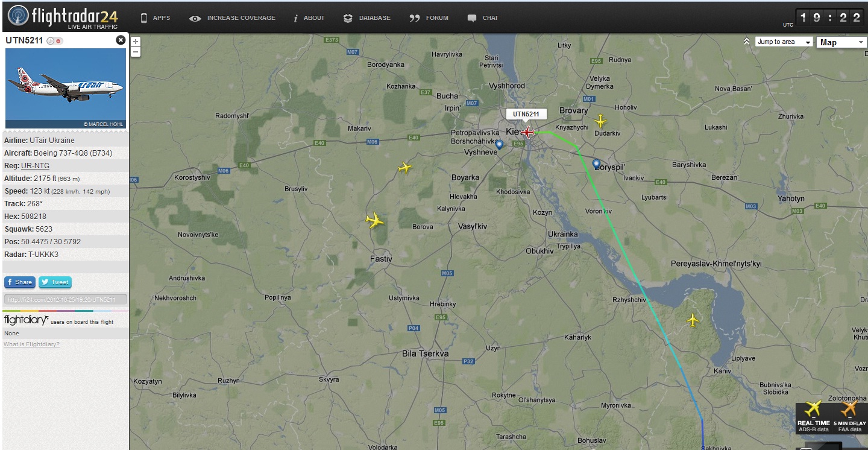Open the Jump to area dropdown
Image resolution: width=868 pixels, height=450 pixels.
[x=784, y=42]
